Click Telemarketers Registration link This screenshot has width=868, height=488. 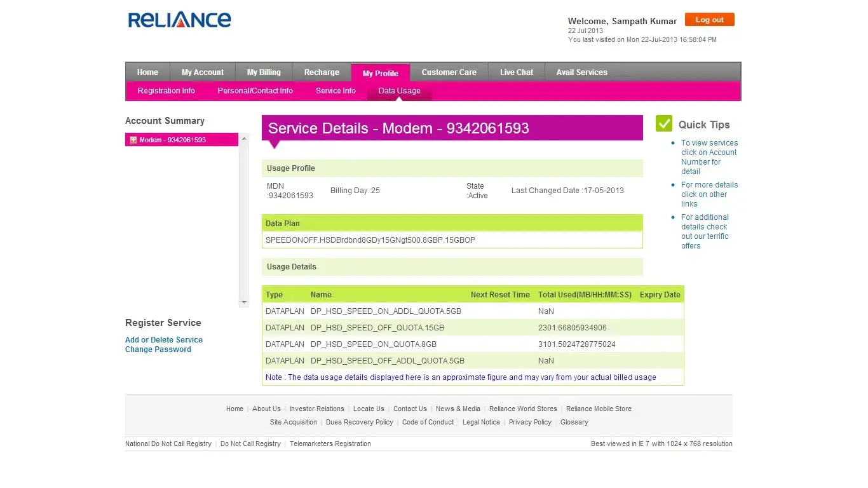point(330,444)
